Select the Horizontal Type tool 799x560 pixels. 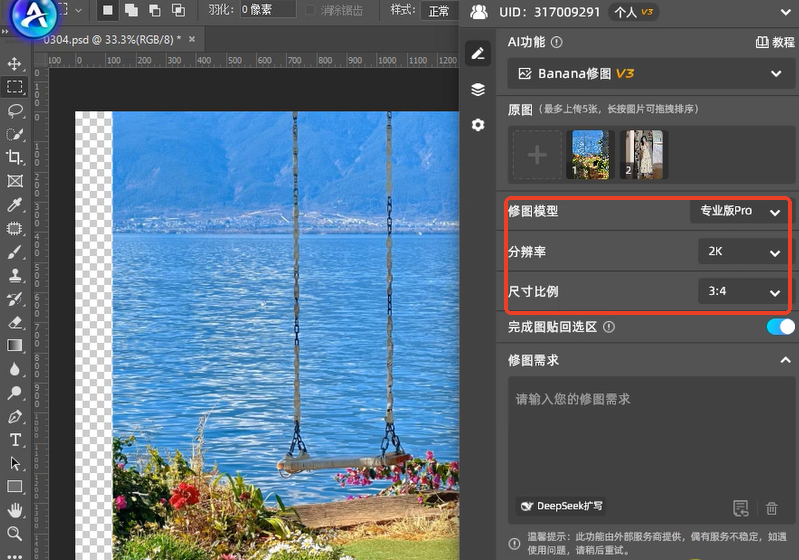click(x=15, y=440)
